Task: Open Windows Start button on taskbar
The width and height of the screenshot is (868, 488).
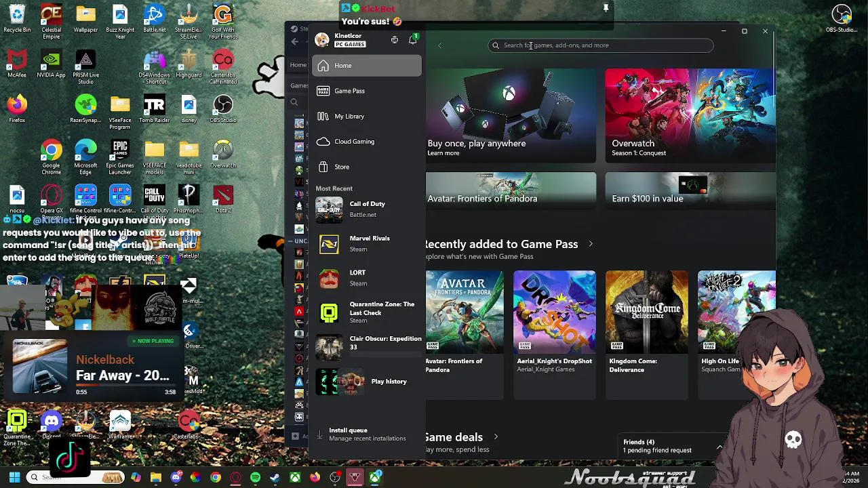Action: (x=14, y=478)
